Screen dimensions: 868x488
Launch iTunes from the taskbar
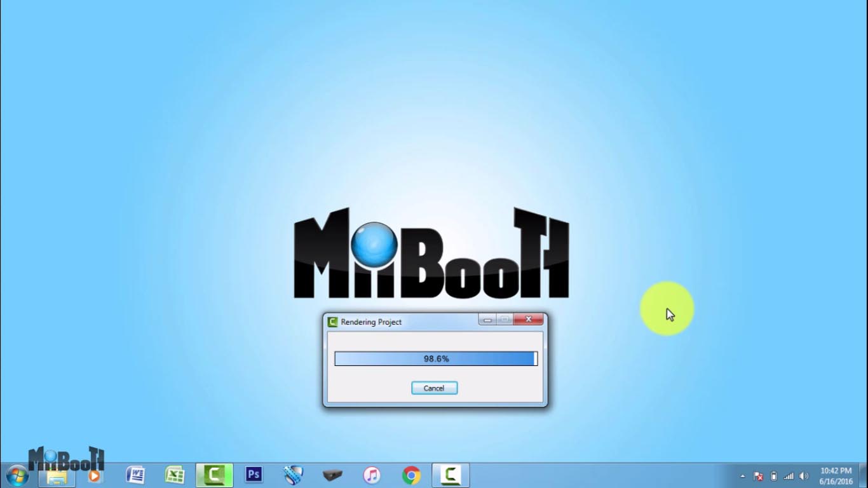click(x=372, y=475)
